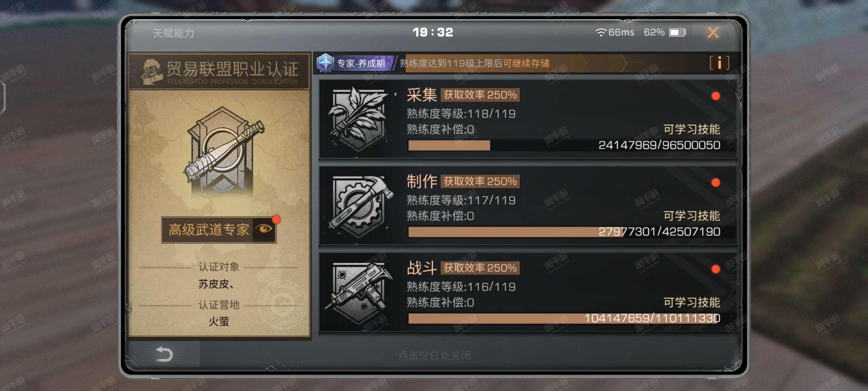Tap the Wi-Fi 66ms signal indicator

tap(614, 32)
